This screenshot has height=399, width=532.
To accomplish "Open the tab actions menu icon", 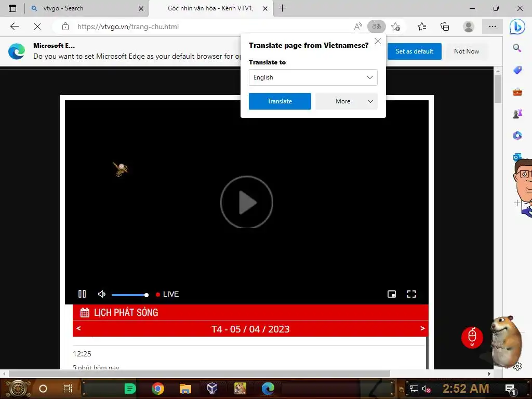I will pos(12,8).
